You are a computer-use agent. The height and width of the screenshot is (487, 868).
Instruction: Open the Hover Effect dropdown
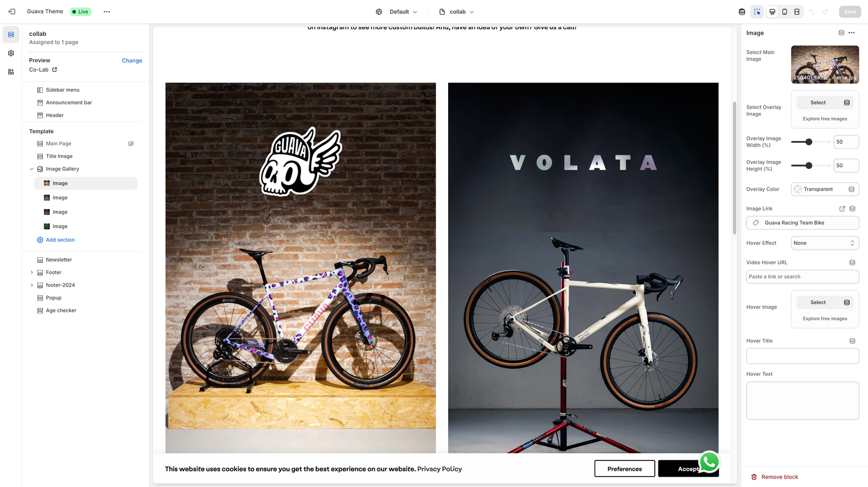pyautogui.click(x=825, y=243)
